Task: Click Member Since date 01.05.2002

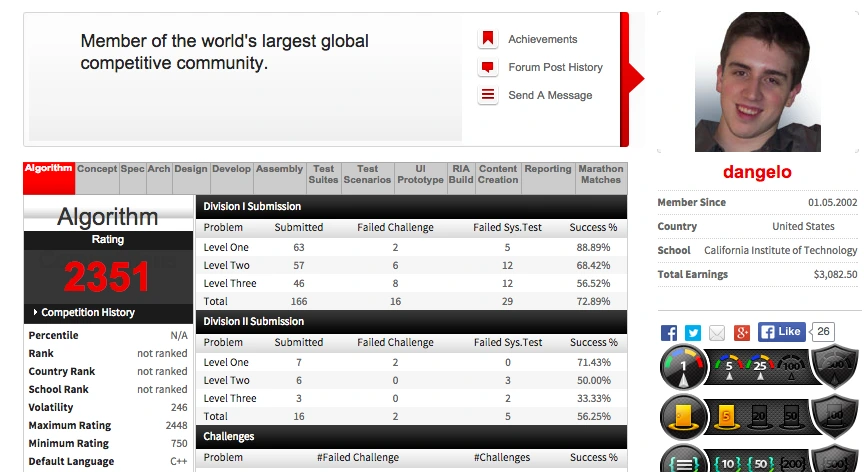Action: pyautogui.click(x=833, y=203)
